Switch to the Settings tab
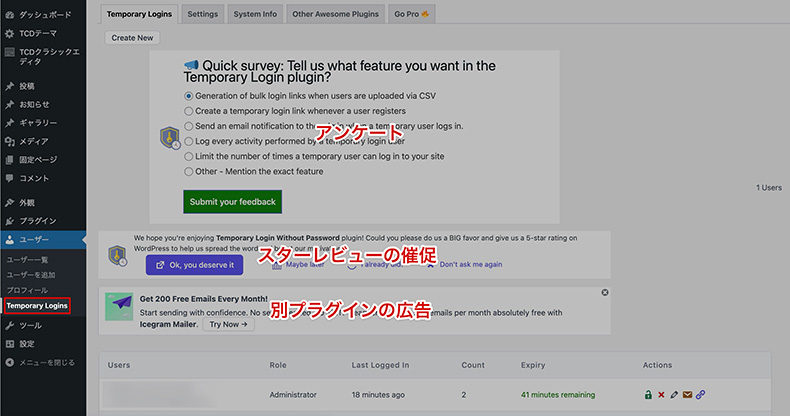The width and height of the screenshot is (790, 416). click(x=203, y=14)
